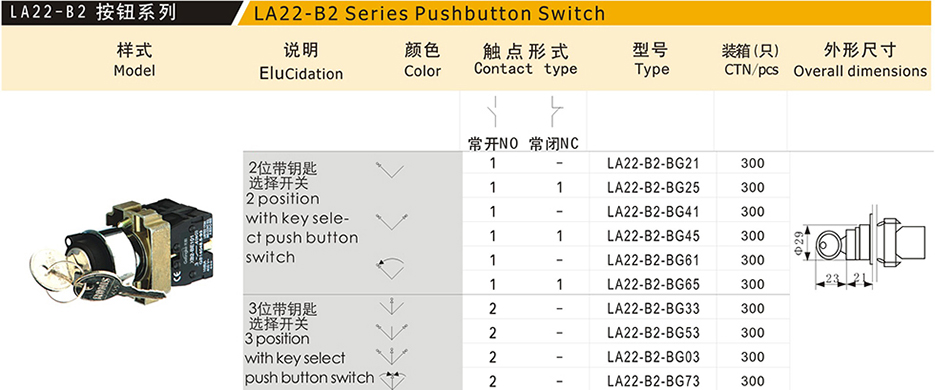Select type LA22-B2-BG45
Image resolution: width=935 pixels, height=390 pixels.
click(653, 236)
